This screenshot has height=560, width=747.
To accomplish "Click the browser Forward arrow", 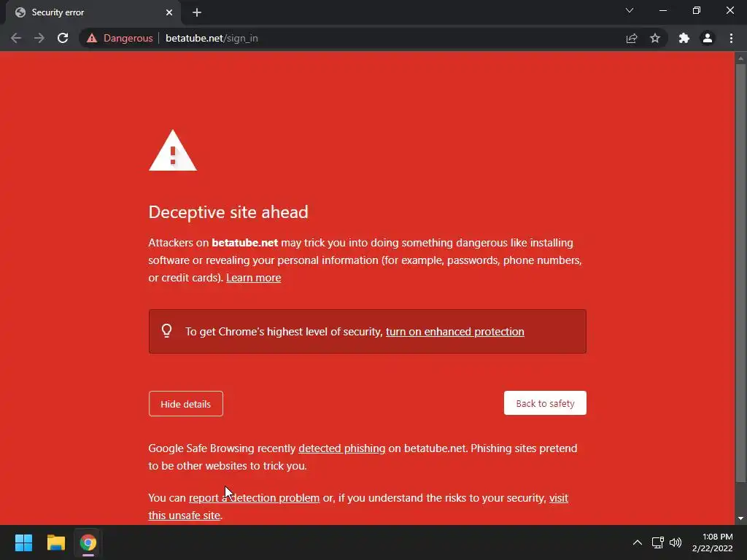I will pyautogui.click(x=39, y=38).
